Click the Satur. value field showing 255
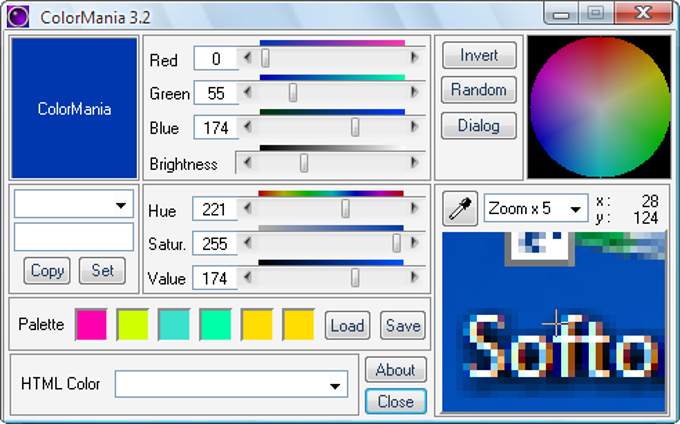This screenshot has height=424, width=680. (215, 244)
